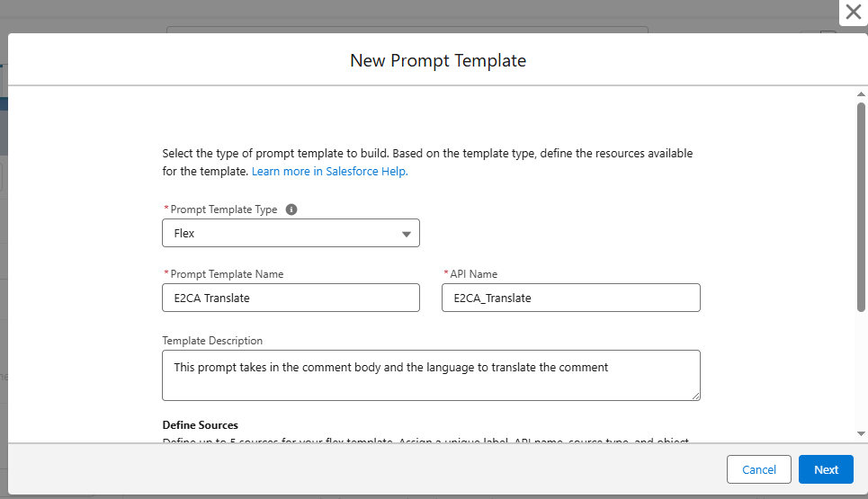Image resolution: width=868 pixels, height=499 pixels.
Task: Open the Flex template type combobox
Action: point(291,233)
